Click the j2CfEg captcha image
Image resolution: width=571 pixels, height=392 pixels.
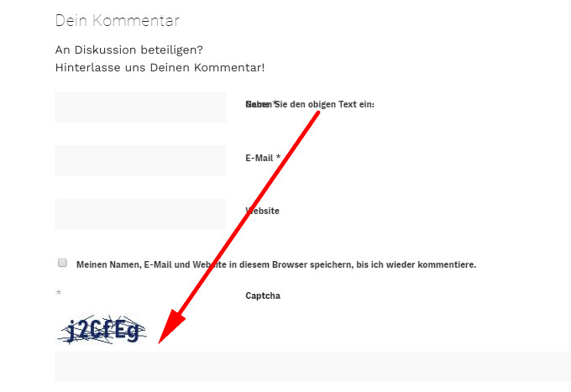(x=102, y=330)
